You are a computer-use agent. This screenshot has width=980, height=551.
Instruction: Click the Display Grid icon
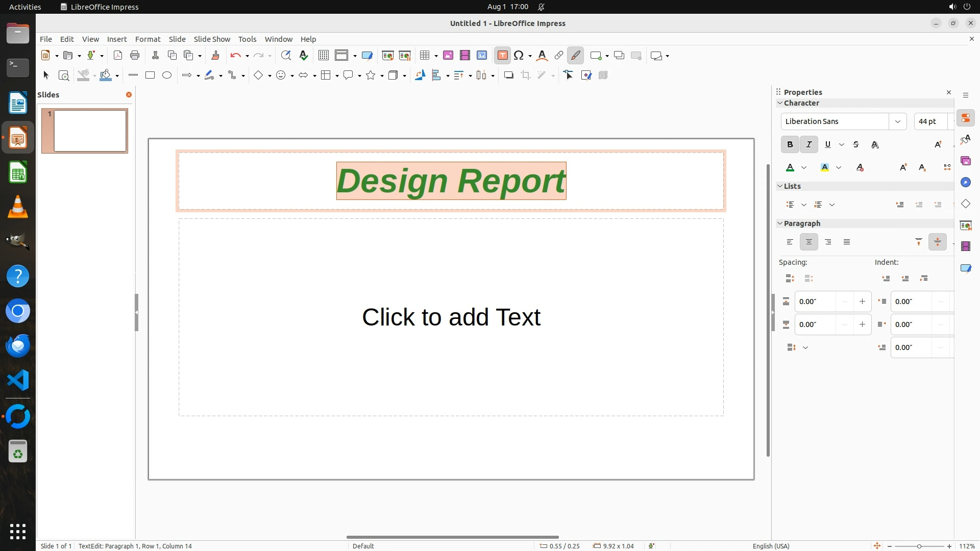324,56
